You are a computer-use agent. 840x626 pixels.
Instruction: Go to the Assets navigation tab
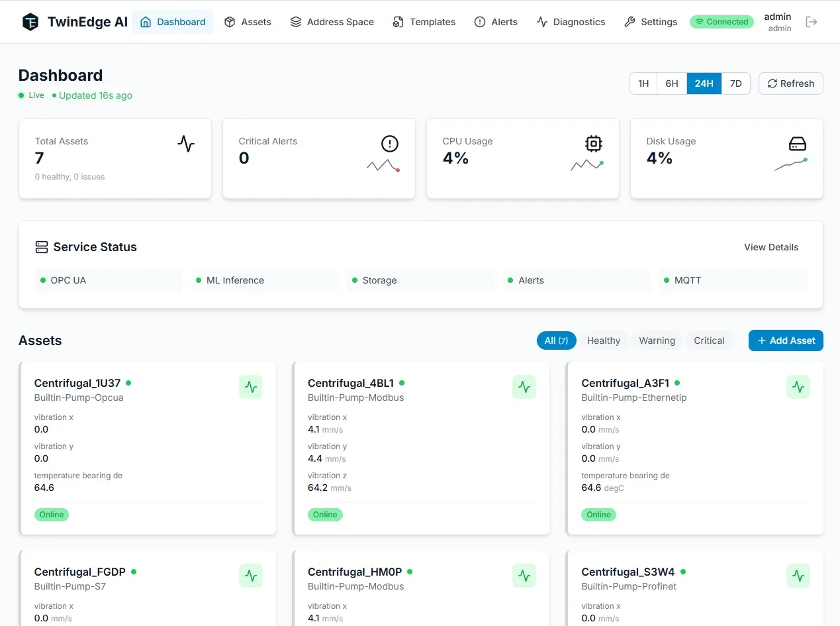[x=248, y=22]
